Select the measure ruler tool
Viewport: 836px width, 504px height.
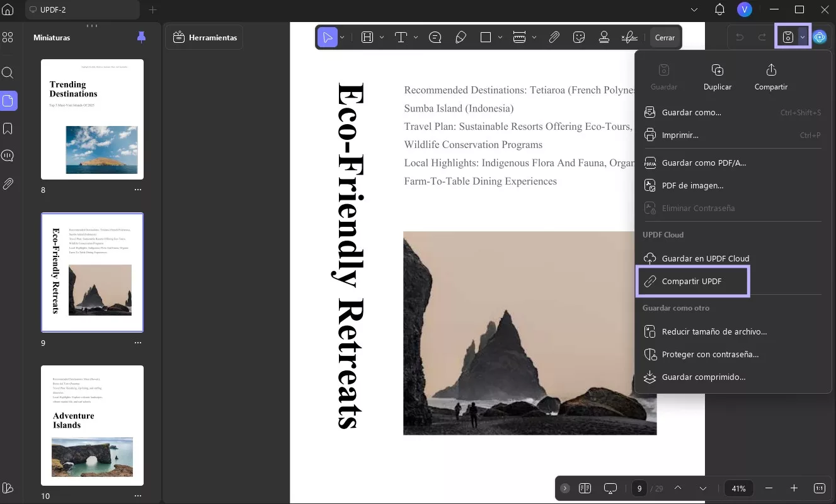pyautogui.click(x=520, y=37)
